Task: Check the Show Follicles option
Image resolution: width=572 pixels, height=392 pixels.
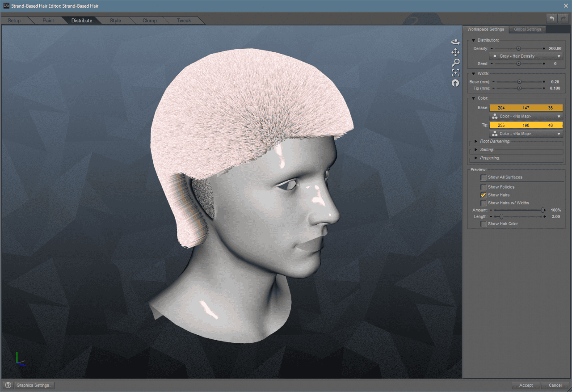Action: click(x=484, y=187)
